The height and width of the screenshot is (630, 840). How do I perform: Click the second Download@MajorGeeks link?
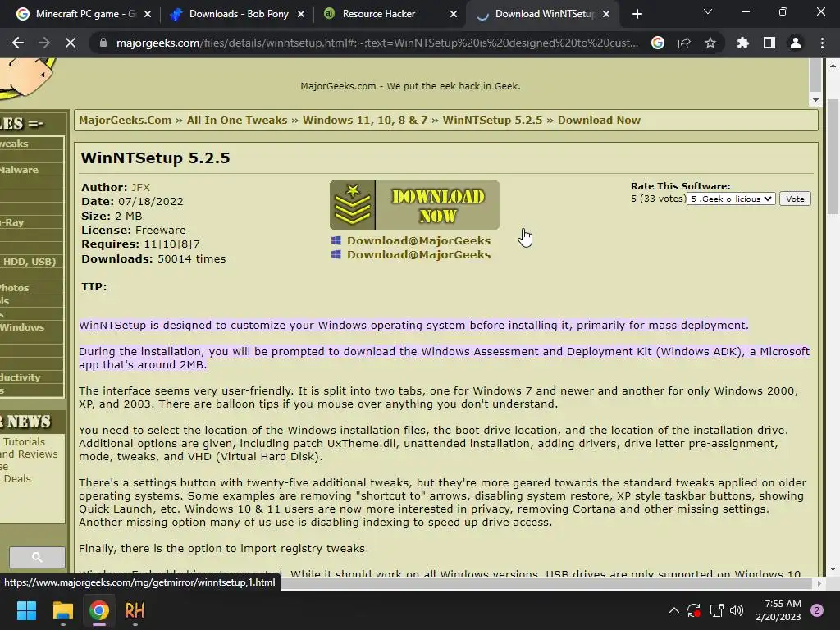click(x=418, y=254)
